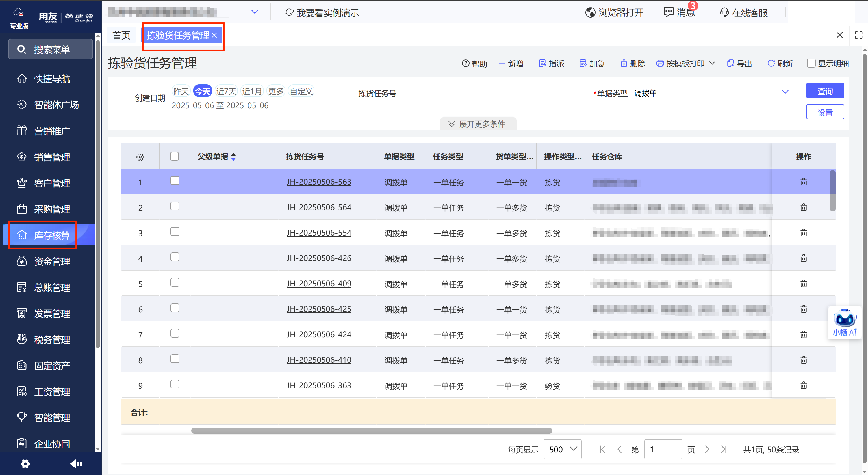Screen dimensions: 868x475
Task: Click the blue 查询 button
Action: pos(824,91)
